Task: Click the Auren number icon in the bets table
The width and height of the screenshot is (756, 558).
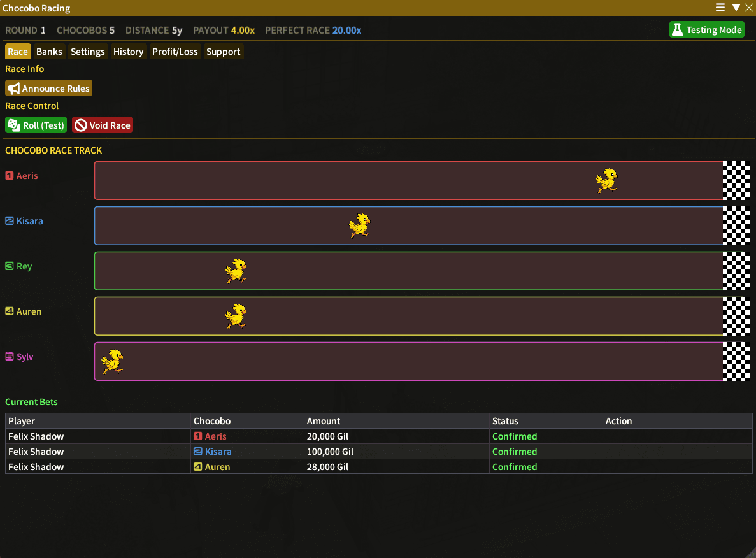Action: pos(197,467)
